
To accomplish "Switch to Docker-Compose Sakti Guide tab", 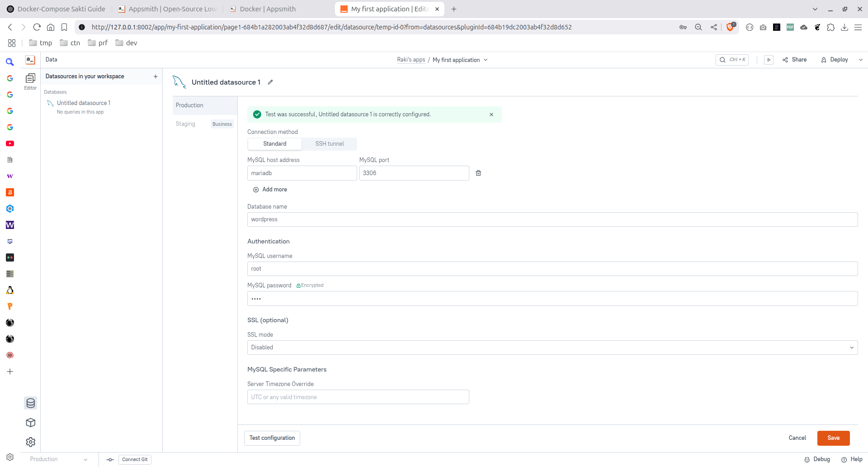I will pos(56,9).
